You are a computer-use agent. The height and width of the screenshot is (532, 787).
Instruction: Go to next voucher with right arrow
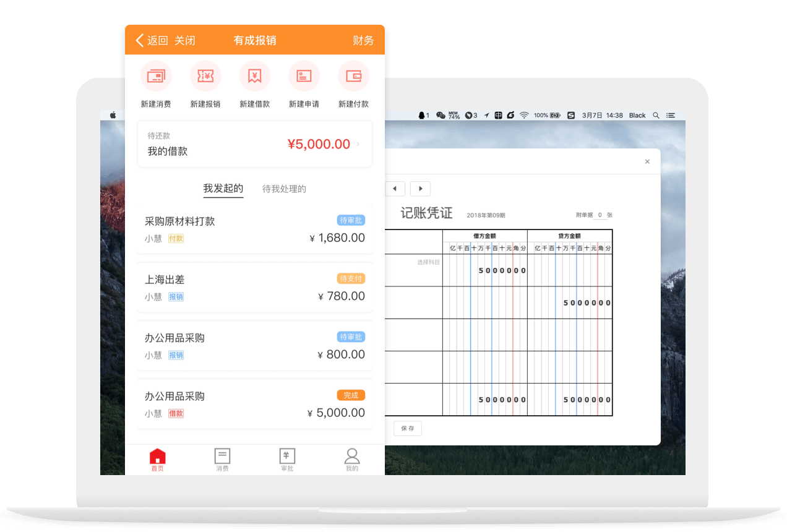click(421, 189)
